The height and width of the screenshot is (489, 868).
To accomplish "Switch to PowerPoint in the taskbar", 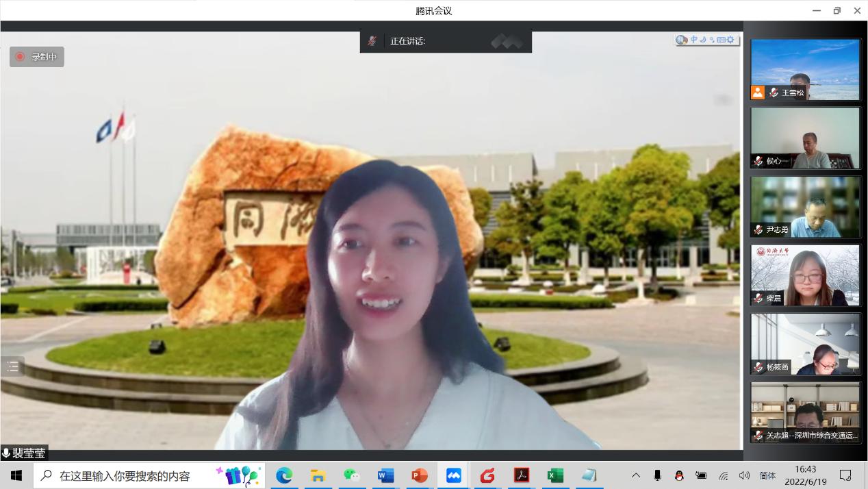I will click(419, 475).
